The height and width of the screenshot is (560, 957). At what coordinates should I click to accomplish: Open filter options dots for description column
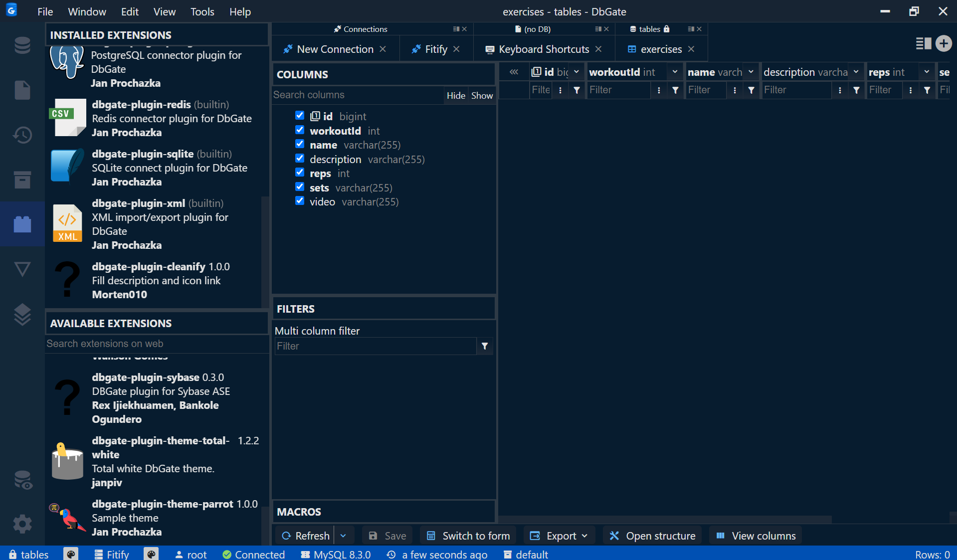(x=840, y=90)
